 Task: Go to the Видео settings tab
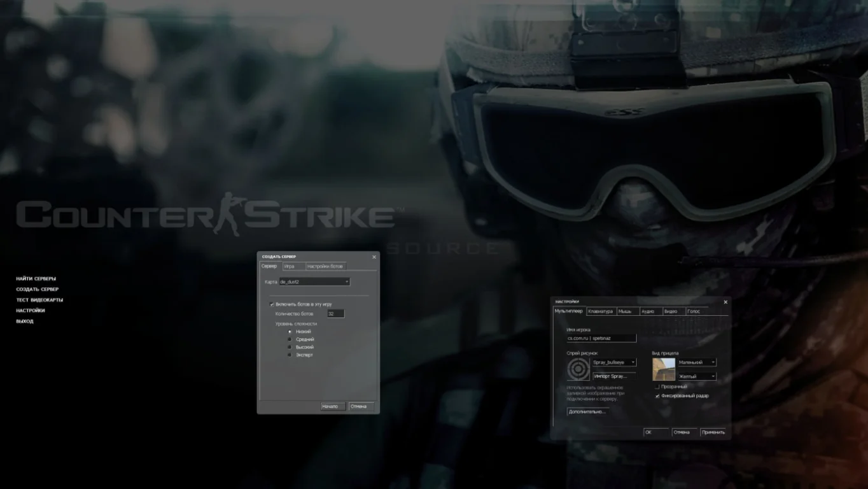click(x=671, y=311)
